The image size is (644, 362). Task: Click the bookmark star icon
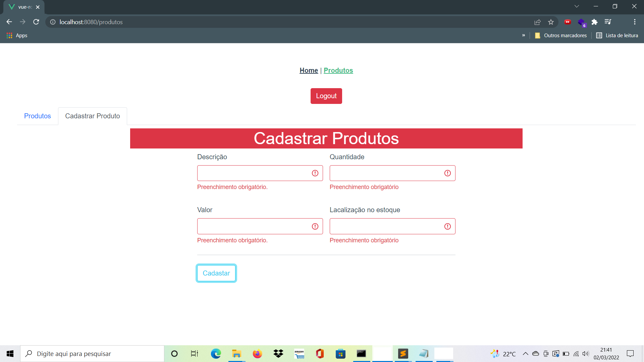(x=550, y=22)
